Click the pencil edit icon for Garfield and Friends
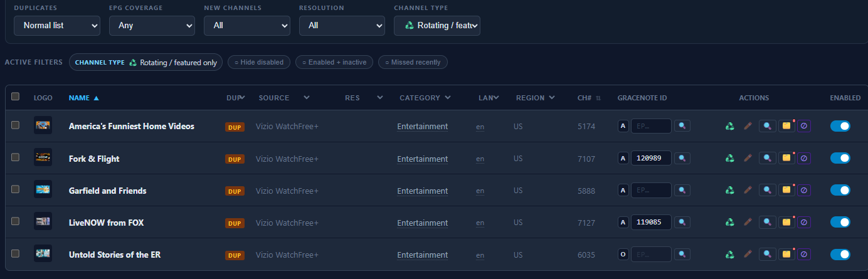The height and width of the screenshot is (279, 868). click(x=748, y=190)
